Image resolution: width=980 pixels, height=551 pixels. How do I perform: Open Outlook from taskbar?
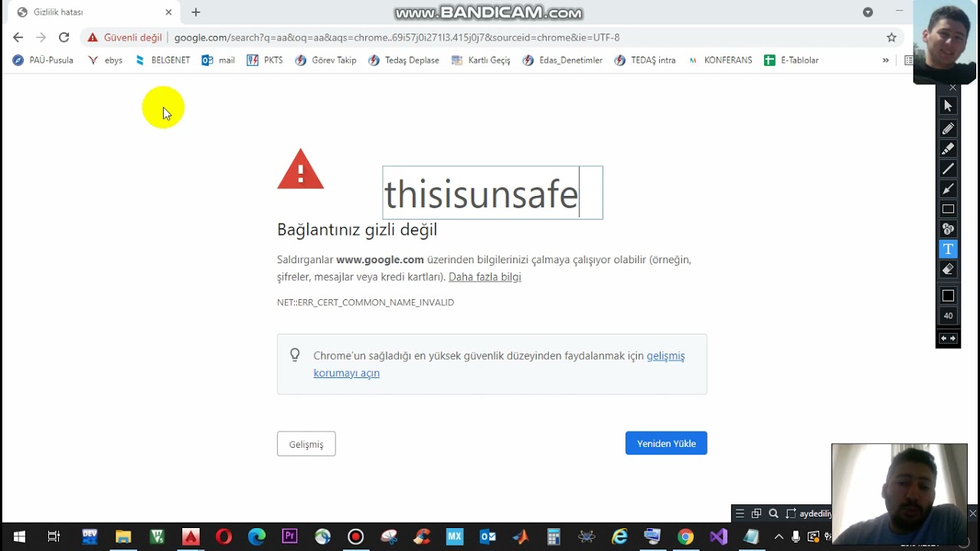tap(488, 536)
